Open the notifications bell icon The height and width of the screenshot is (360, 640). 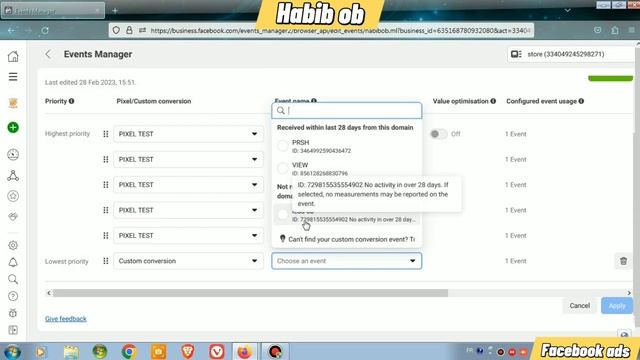pos(13,262)
